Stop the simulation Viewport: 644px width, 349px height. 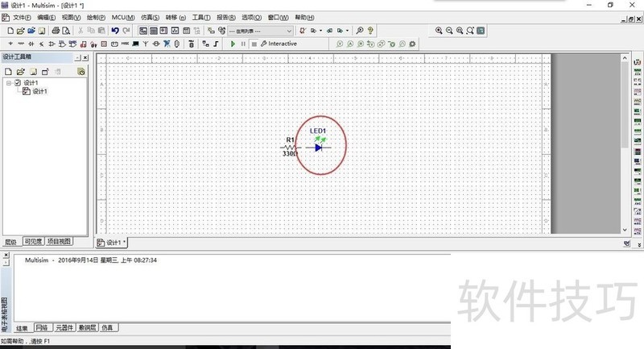click(254, 44)
